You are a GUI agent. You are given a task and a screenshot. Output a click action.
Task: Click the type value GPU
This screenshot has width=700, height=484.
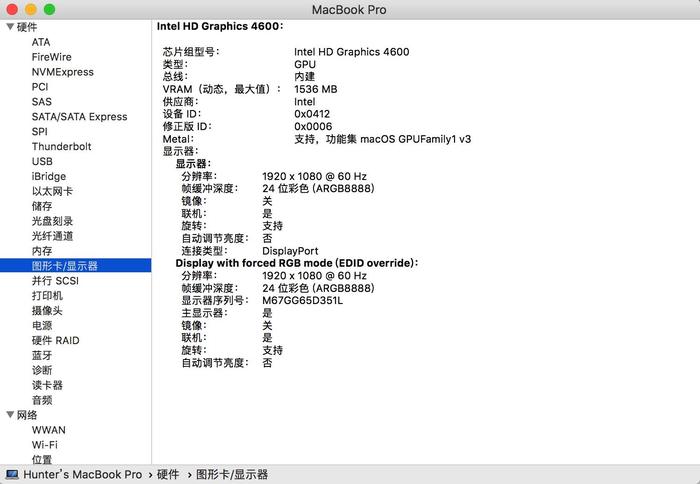pyautogui.click(x=305, y=64)
